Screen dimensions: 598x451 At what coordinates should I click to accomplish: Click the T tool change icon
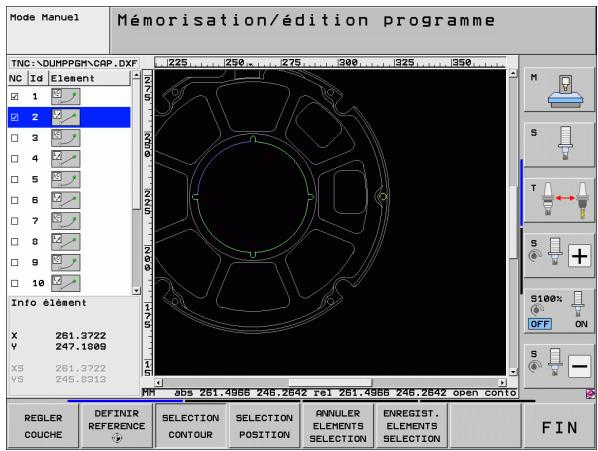click(559, 200)
